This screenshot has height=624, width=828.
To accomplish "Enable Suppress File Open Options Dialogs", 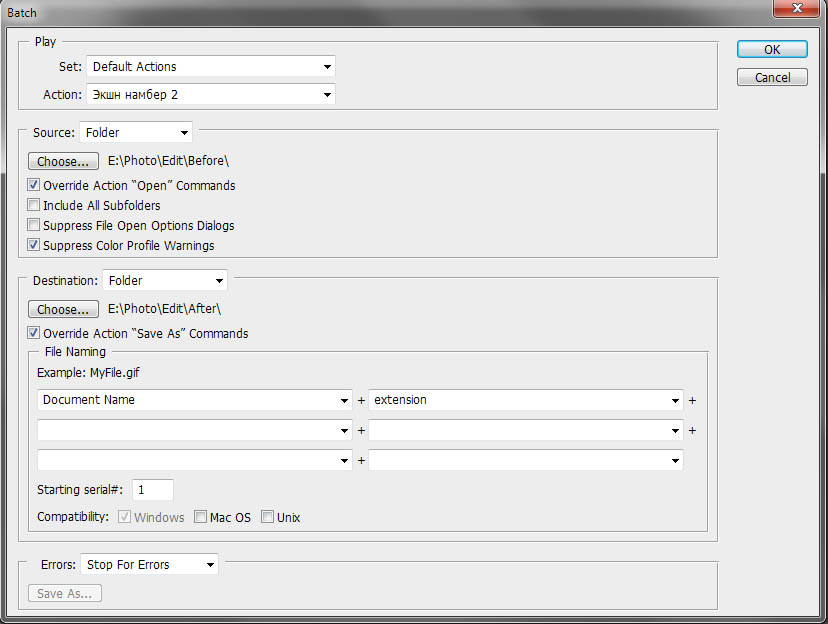I will 34,226.
